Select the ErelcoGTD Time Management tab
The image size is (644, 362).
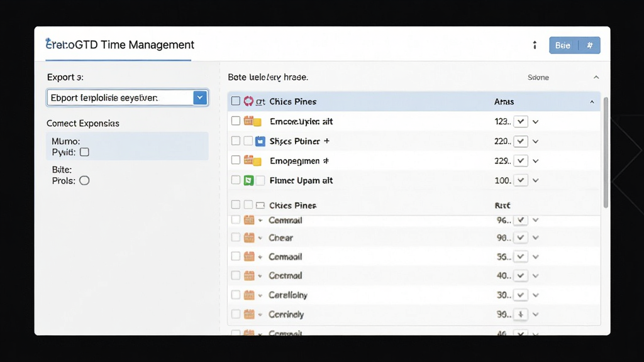119,45
